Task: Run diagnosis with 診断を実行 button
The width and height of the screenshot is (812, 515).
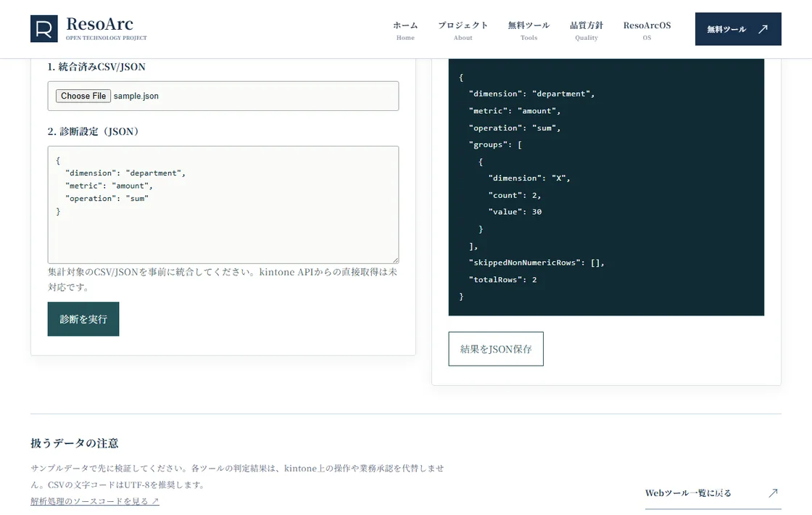Action: coord(83,319)
